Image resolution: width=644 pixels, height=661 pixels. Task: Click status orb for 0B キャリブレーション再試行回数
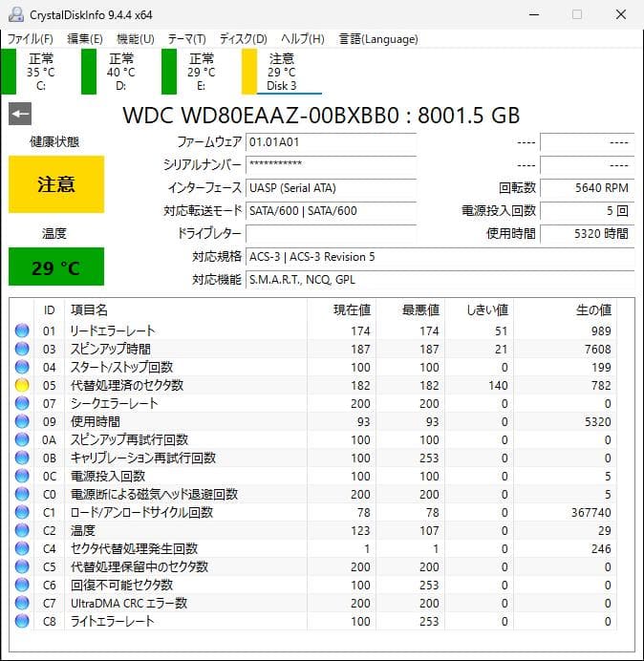pyautogui.click(x=22, y=458)
